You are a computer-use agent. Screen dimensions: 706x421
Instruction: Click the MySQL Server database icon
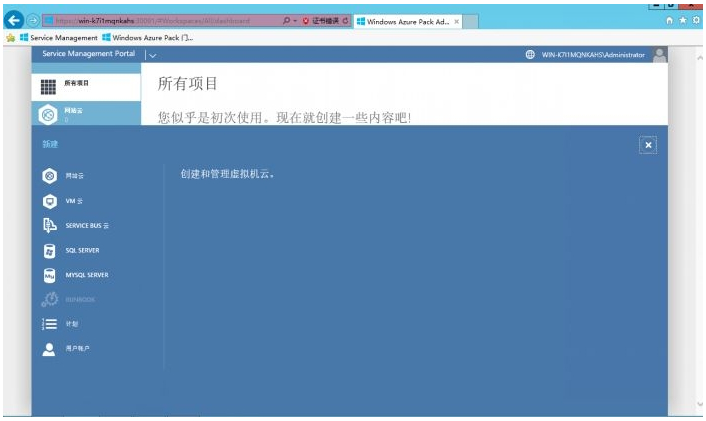(x=50, y=275)
